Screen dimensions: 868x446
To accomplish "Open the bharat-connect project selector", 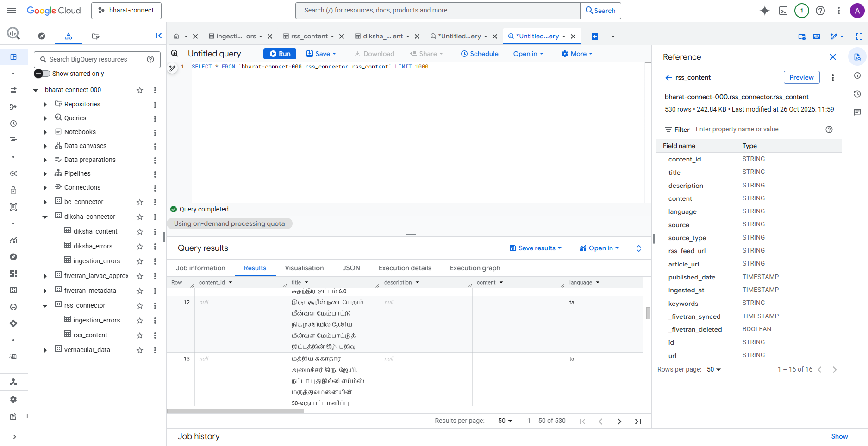I will (x=126, y=11).
